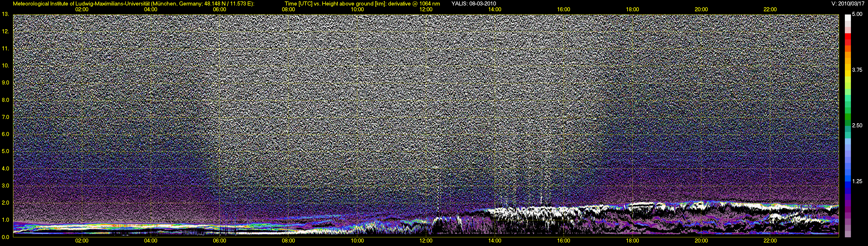
Task: Click the 'YALIS: 08-03-2010' date label
Action: [473, 4]
